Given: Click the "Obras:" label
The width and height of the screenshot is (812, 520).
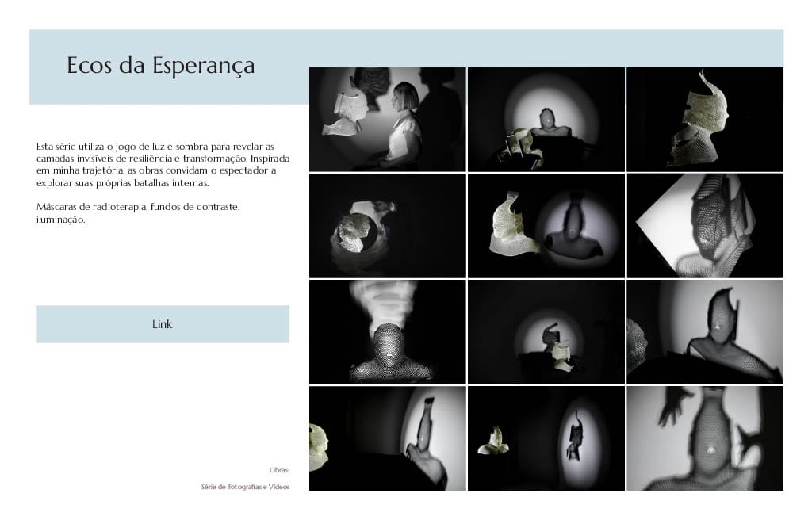Looking at the screenshot, I should (x=279, y=470).
